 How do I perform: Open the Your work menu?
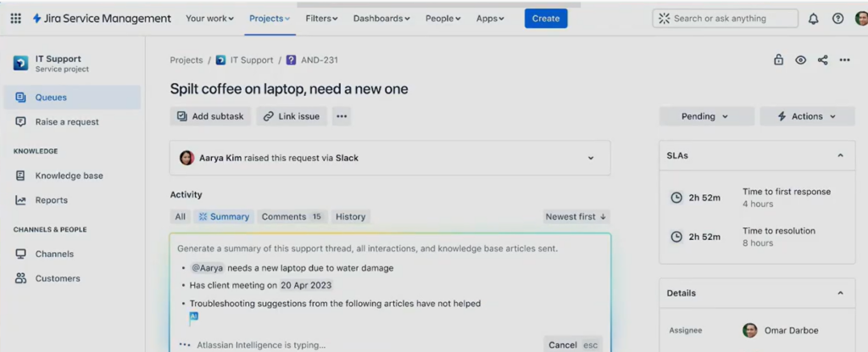tap(210, 19)
